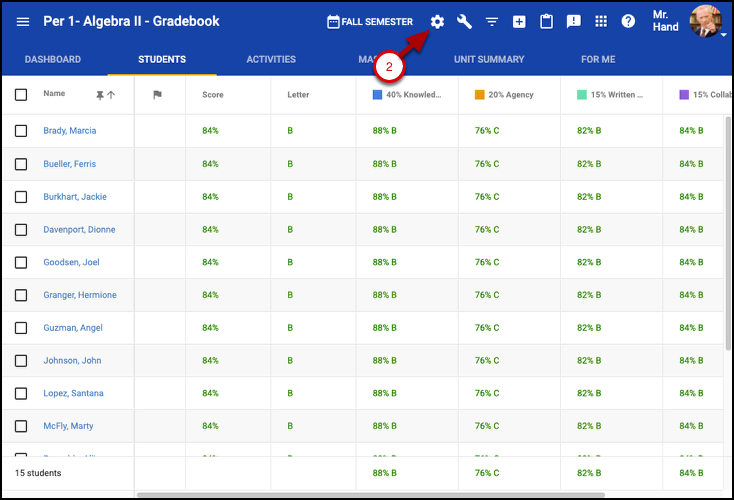The width and height of the screenshot is (734, 500).
Task: Click the wrench tools icon
Action: click(464, 22)
